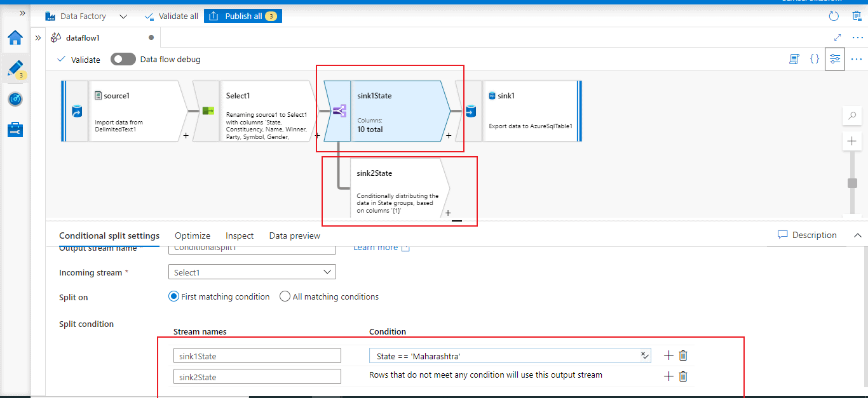This screenshot has height=398, width=868.
Task: Click the canvas search magnifier icon
Action: 851,116
